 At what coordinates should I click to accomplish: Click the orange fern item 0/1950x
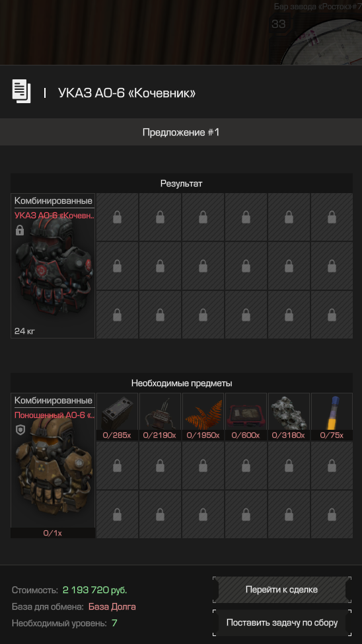(203, 417)
